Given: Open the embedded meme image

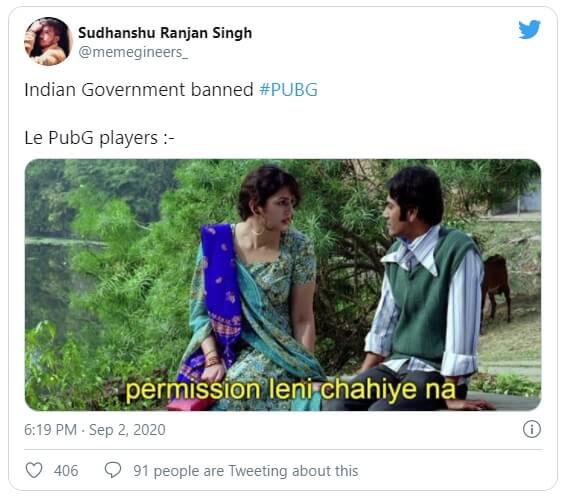Looking at the screenshot, I should point(283,284).
